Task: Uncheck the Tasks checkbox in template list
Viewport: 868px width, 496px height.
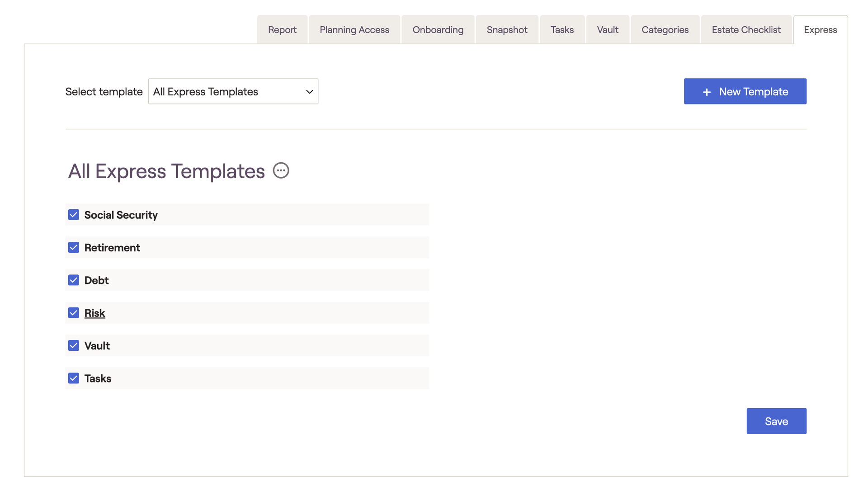Action: click(x=74, y=378)
